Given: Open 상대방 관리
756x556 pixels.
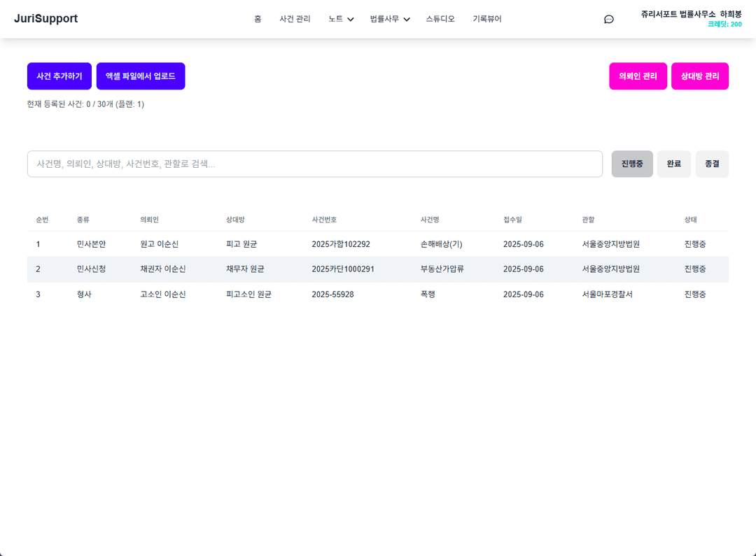Looking at the screenshot, I should 699,76.
